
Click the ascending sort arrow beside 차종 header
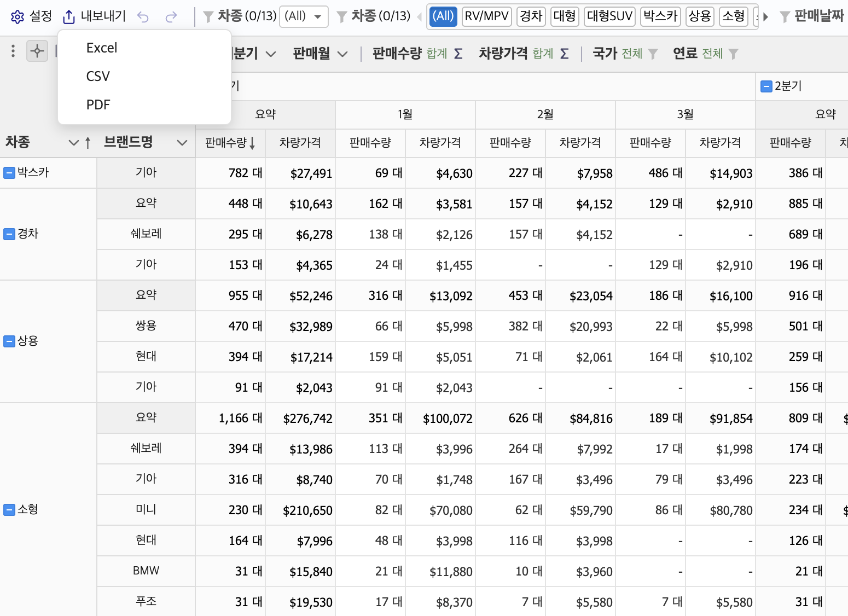(88, 143)
